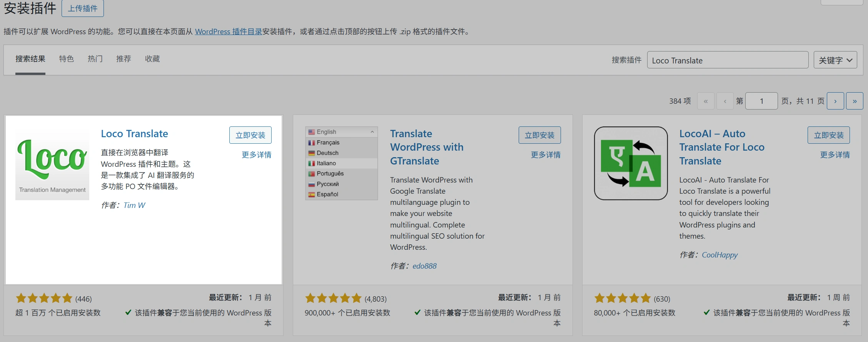Click the 页，共 11 页 page total text

[x=803, y=101]
